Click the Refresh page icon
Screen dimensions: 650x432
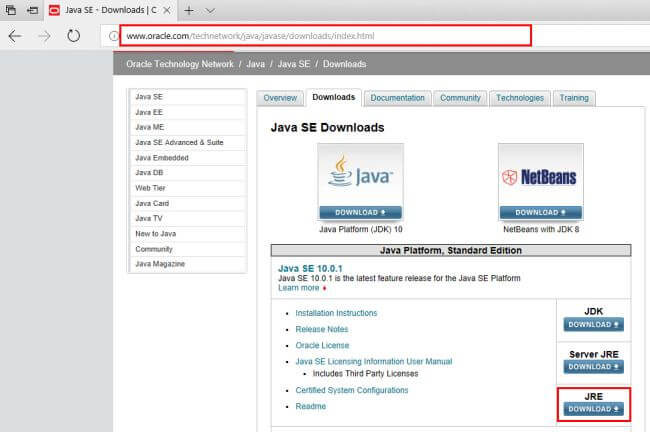coord(73,36)
